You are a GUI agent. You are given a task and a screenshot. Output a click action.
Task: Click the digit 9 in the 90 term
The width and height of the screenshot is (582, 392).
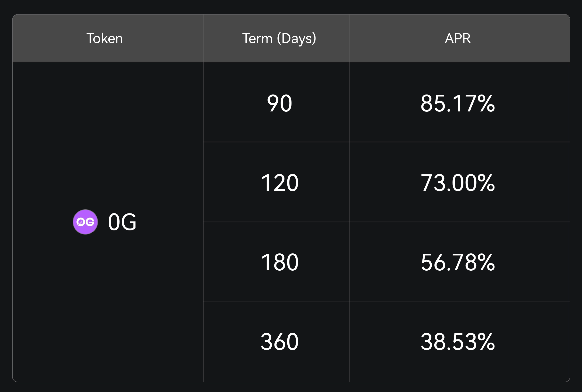tap(273, 103)
